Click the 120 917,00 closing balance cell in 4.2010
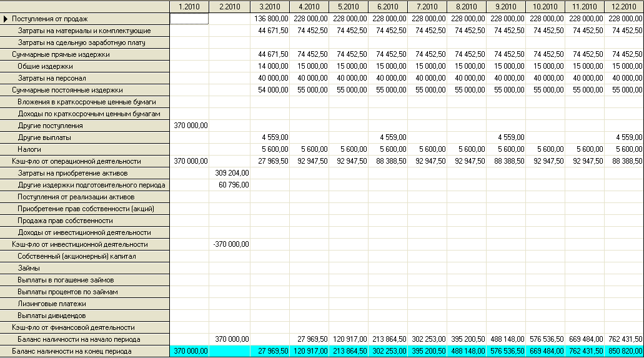 tap(309, 352)
